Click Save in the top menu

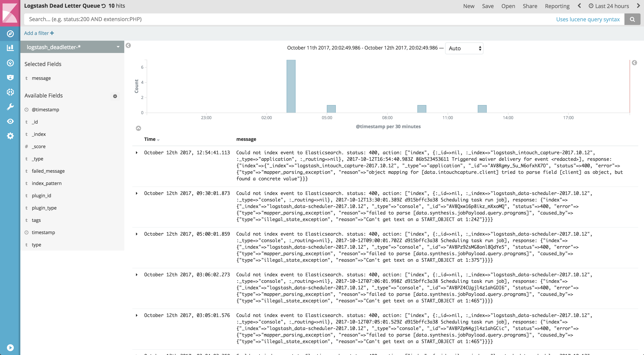coord(488,6)
